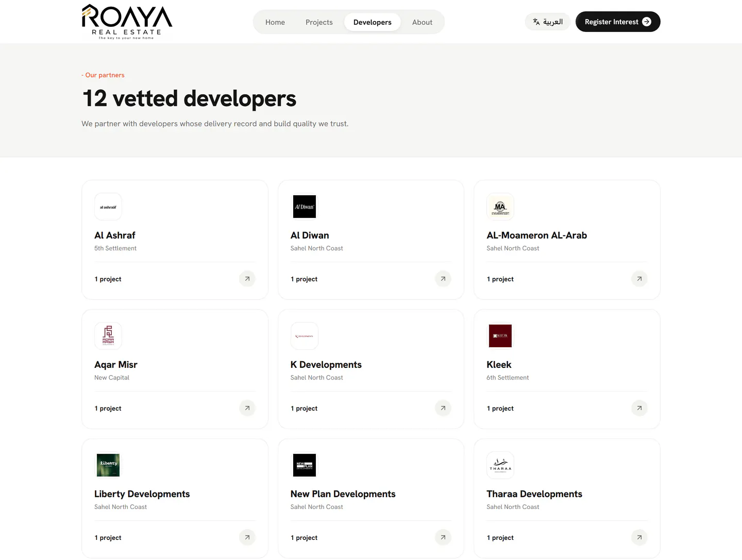Image resolution: width=742 pixels, height=560 pixels.
Task: Open the Liberty Developments title
Action: [142, 494]
